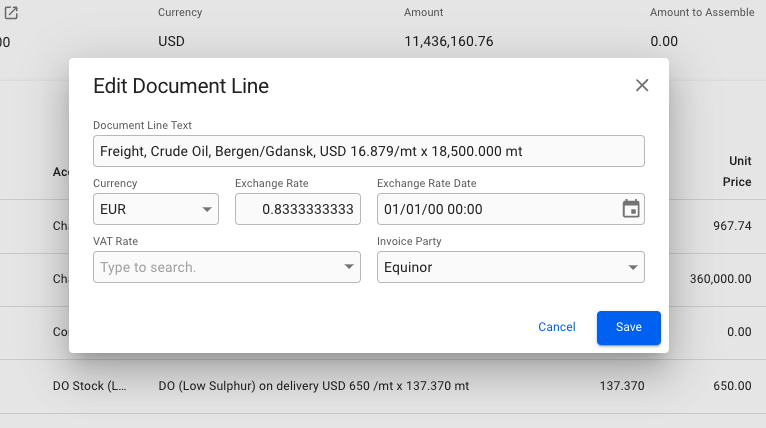766x428 pixels.
Task: Open the VAT Rate dropdown arrow
Action: [349, 267]
